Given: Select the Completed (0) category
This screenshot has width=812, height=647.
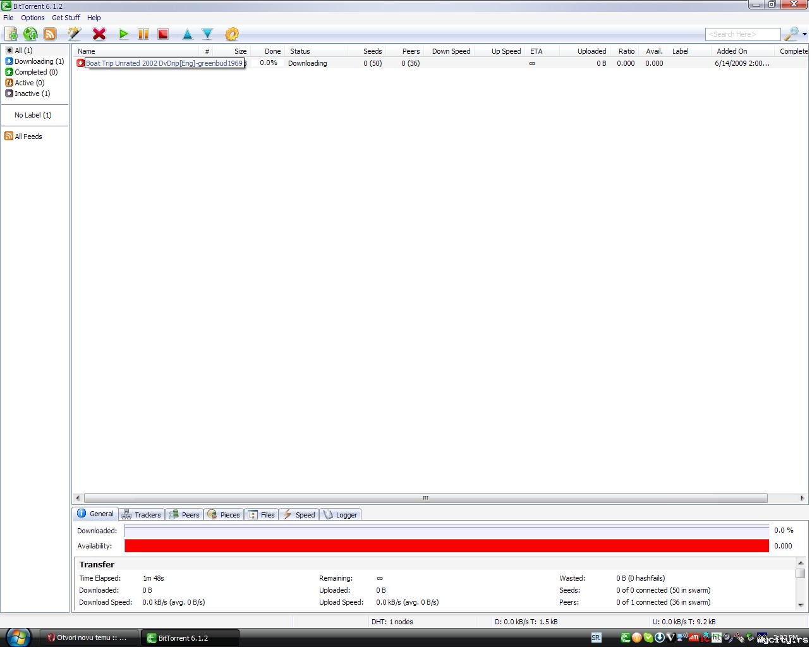Looking at the screenshot, I should (x=32, y=72).
